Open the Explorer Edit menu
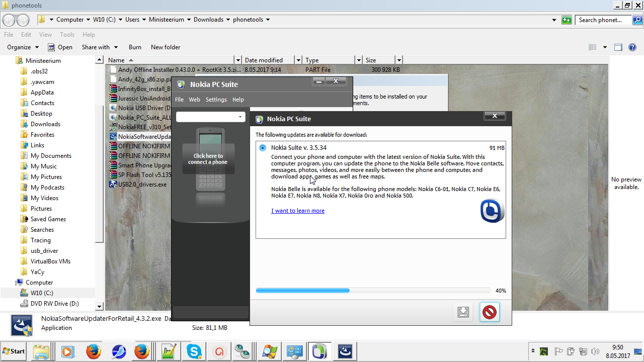The width and height of the screenshot is (644, 362). [26, 35]
